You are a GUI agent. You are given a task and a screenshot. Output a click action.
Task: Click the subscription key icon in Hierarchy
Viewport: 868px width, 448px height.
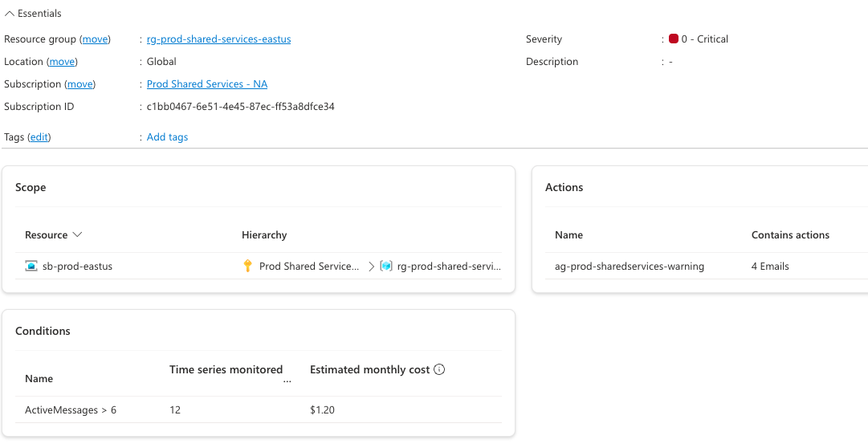pyautogui.click(x=248, y=266)
